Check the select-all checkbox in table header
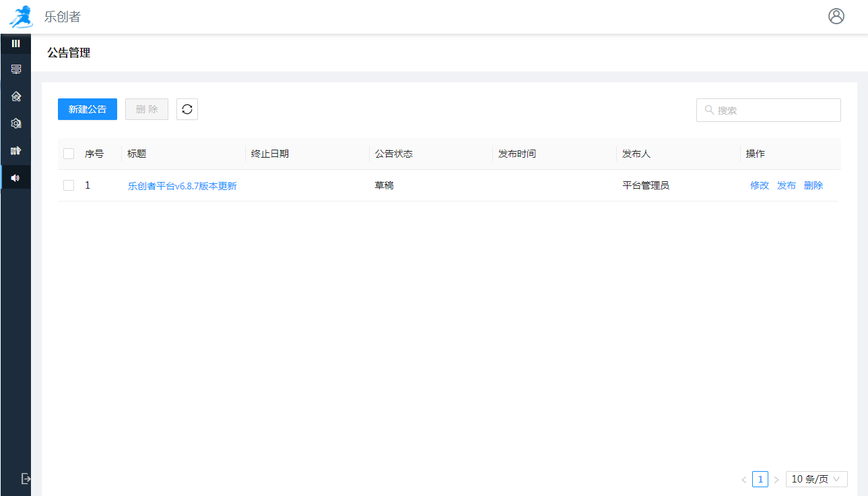868x496 pixels. tap(69, 154)
